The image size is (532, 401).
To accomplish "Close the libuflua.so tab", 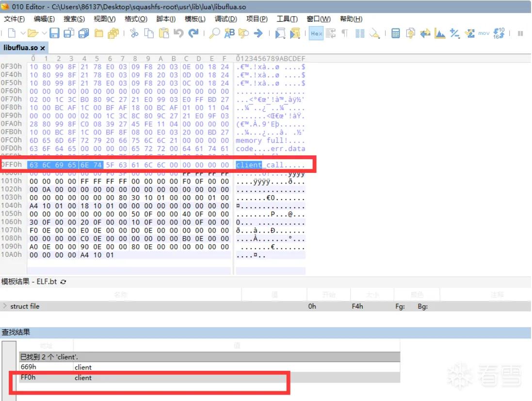I will [x=42, y=48].
